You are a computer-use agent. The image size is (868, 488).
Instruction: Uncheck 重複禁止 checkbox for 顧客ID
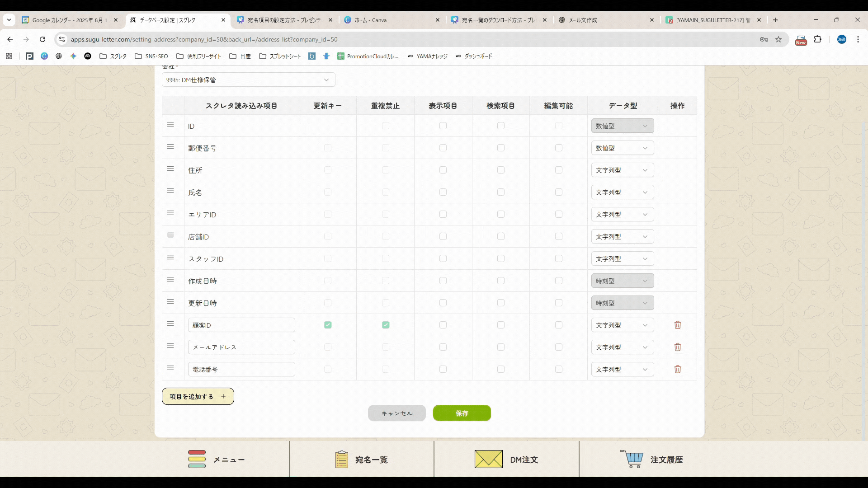tap(386, 325)
